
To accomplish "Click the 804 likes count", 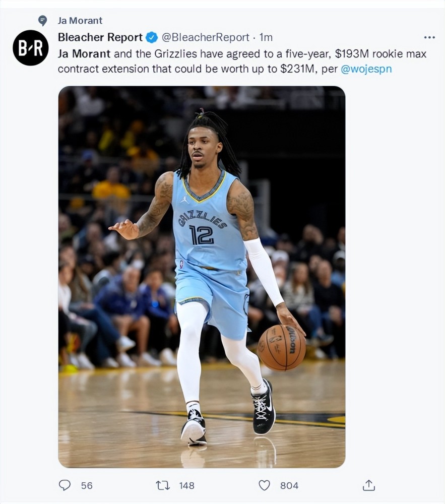I will click(289, 485).
